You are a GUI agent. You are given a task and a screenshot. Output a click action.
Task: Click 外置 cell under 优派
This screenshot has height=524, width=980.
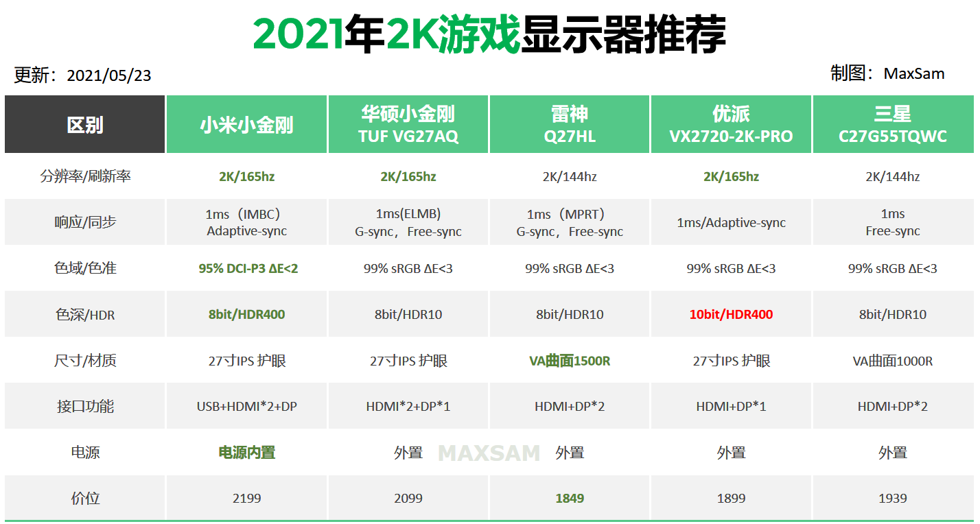point(731,452)
